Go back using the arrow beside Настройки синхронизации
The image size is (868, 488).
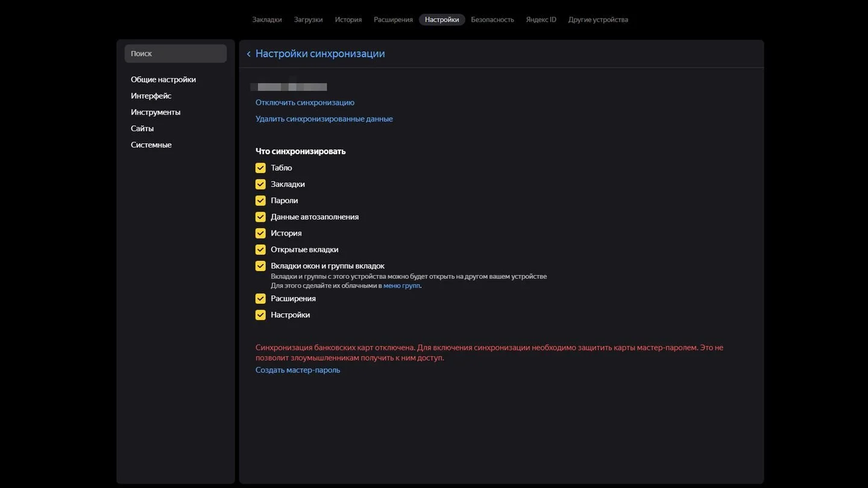coord(248,54)
